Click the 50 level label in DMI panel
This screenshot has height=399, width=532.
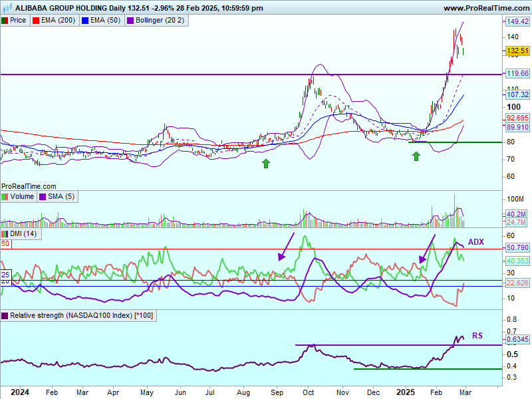coord(5,244)
